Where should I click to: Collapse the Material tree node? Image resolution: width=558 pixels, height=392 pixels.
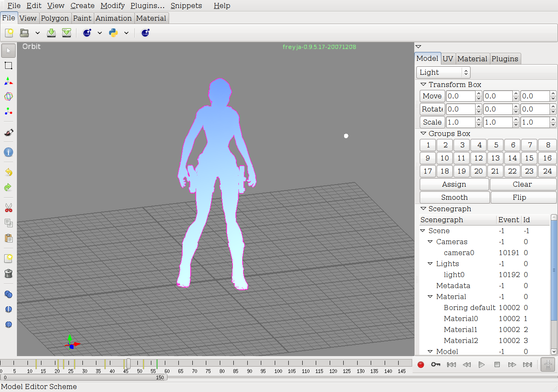click(x=430, y=297)
